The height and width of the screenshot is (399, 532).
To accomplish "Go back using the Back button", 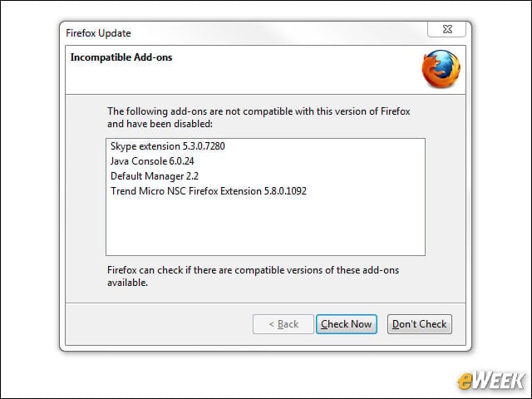I will [283, 324].
